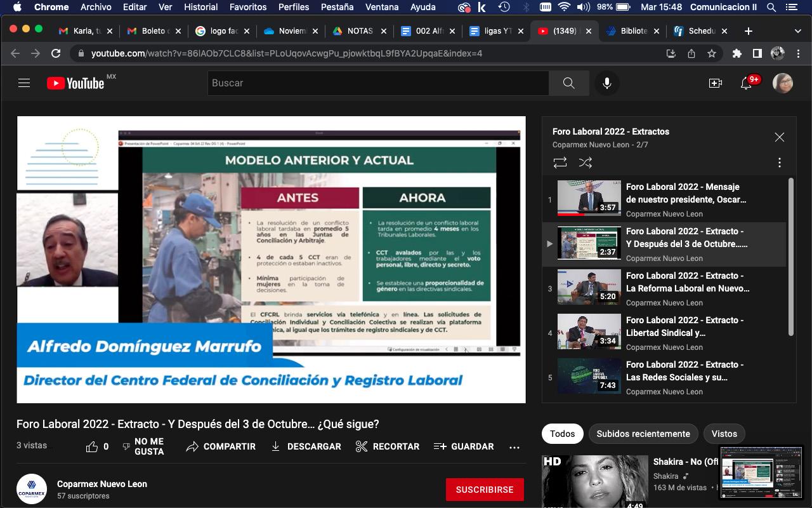The width and height of the screenshot is (812, 508).
Task: Click the picture-in-picture preview thumbnail
Action: click(762, 473)
